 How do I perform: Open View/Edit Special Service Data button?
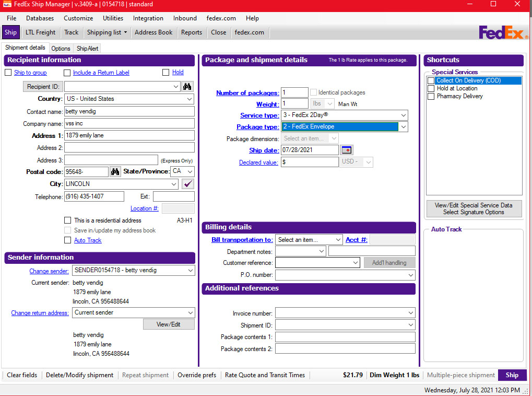(474, 208)
